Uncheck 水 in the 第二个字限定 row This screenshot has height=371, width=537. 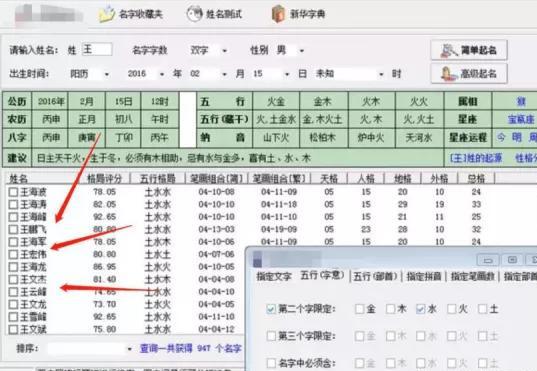pyautogui.click(x=421, y=309)
